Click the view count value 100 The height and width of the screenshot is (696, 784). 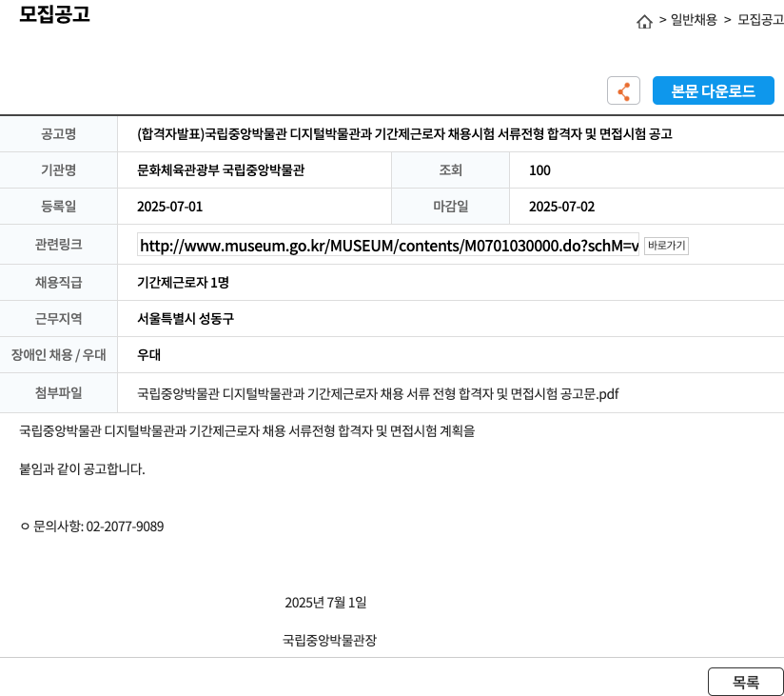539,170
